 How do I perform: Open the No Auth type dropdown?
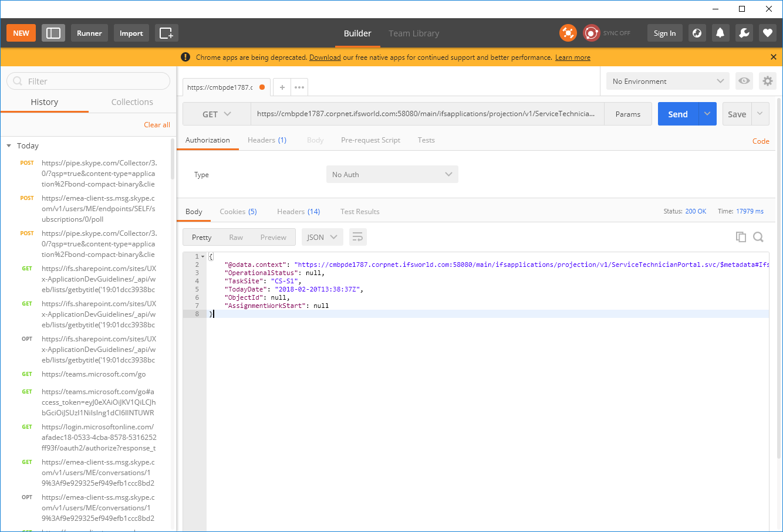tap(392, 174)
